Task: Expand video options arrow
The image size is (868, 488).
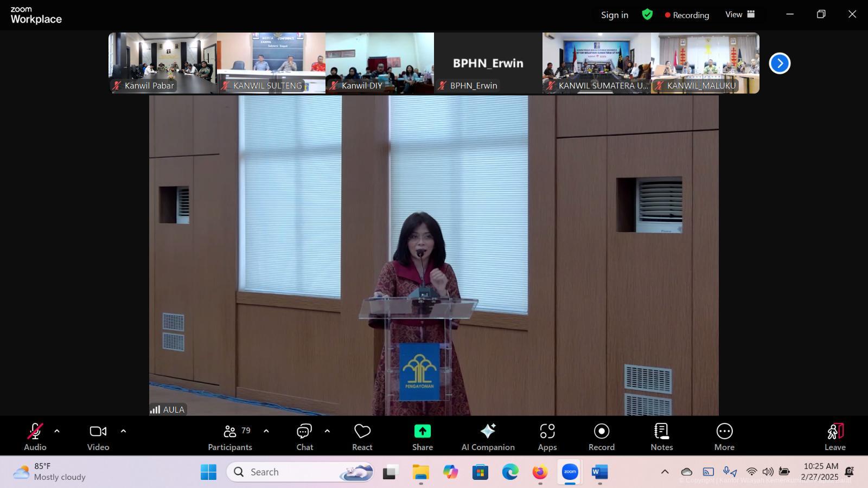Action: [x=123, y=431]
